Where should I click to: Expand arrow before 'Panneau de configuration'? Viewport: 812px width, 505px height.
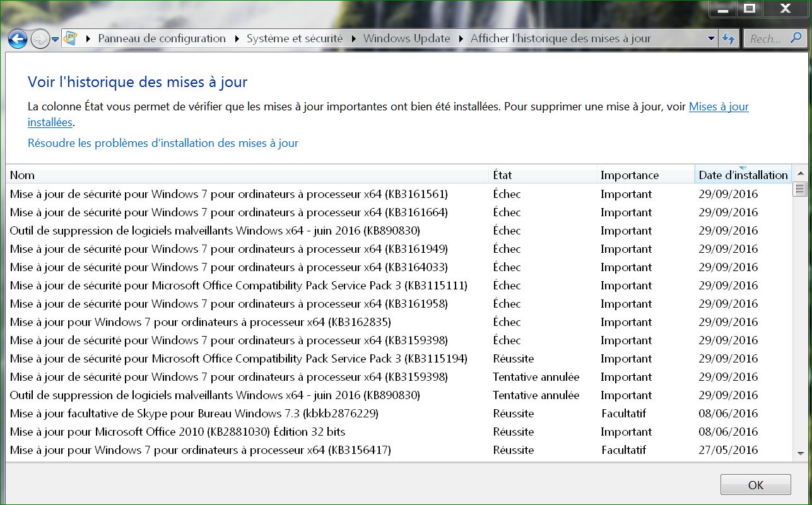(x=88, y=39)
